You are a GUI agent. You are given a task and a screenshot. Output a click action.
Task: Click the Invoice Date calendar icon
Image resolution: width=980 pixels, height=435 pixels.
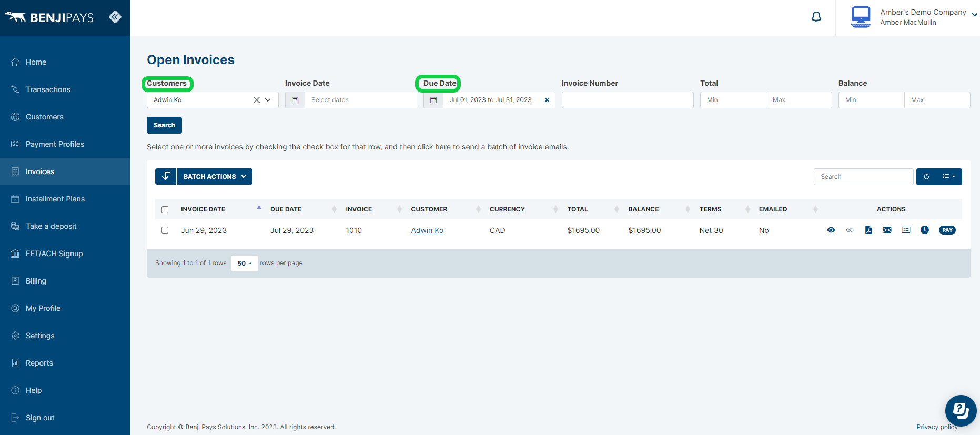tap(295, 100)
